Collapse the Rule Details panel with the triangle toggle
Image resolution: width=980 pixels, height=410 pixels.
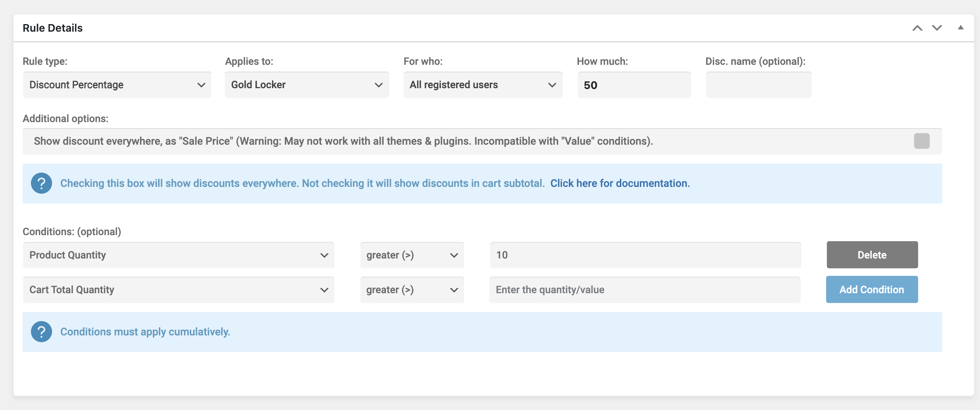pyautogui.click(x=960, y=28)
